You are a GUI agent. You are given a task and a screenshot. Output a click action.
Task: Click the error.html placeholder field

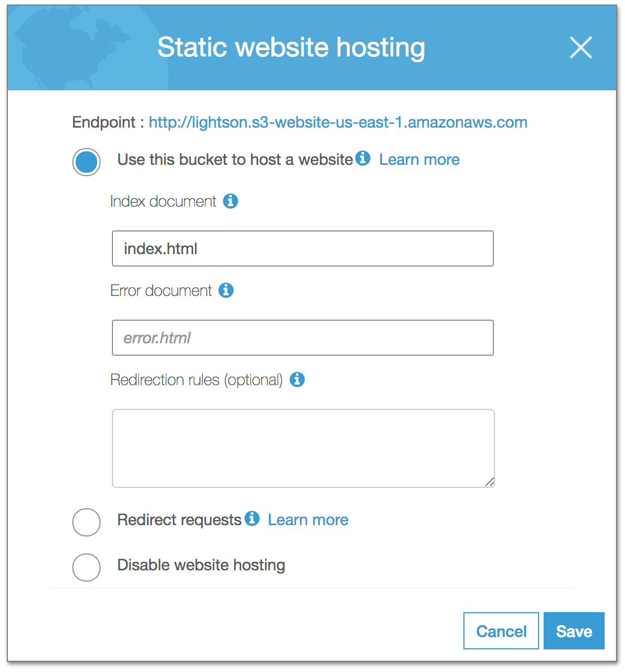tap(303, 338)
